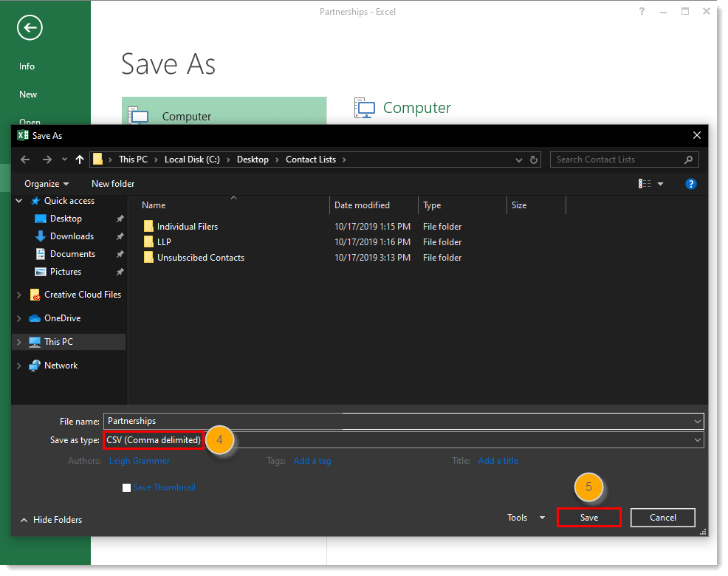
Task: Select New in the Excel backstage menu
Action: click(x=27, y=95)
